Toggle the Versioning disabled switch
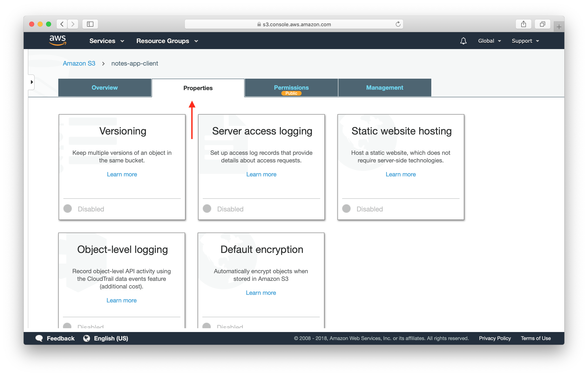Screen dimensions: 588x376 (x=70, y=209)
